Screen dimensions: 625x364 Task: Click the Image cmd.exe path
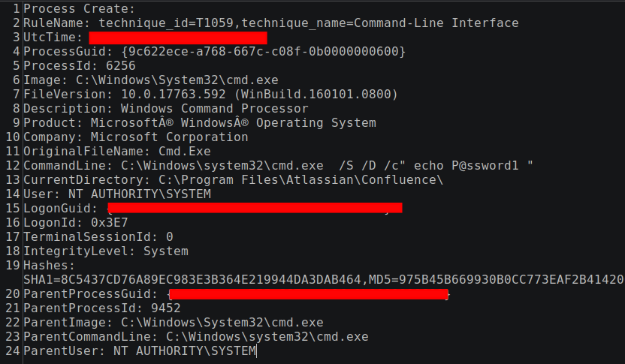click(x=177, y=80)
